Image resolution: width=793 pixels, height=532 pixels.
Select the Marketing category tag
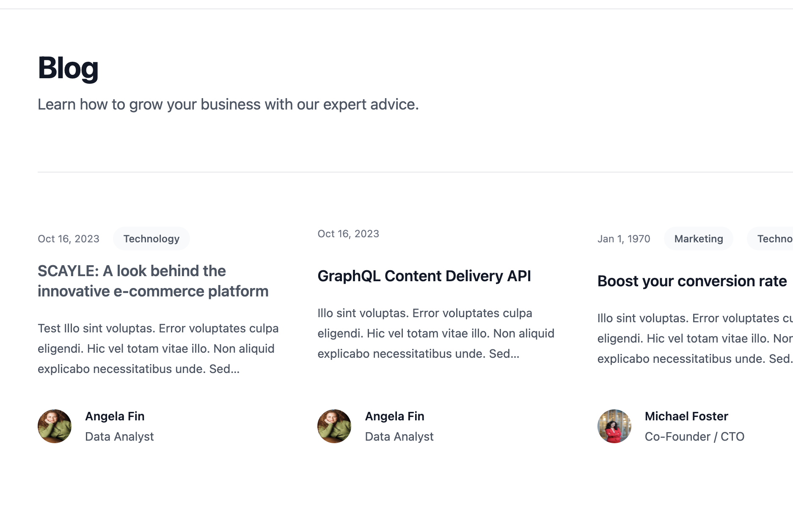[698, 239]
